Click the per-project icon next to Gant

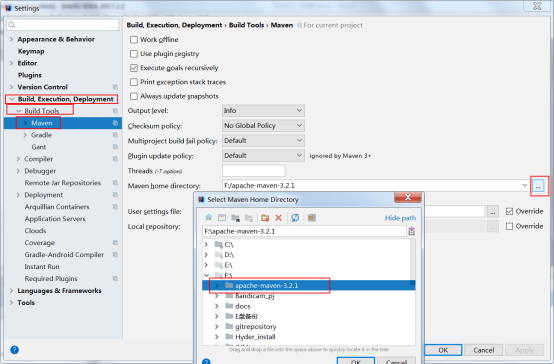click(115, 147)
